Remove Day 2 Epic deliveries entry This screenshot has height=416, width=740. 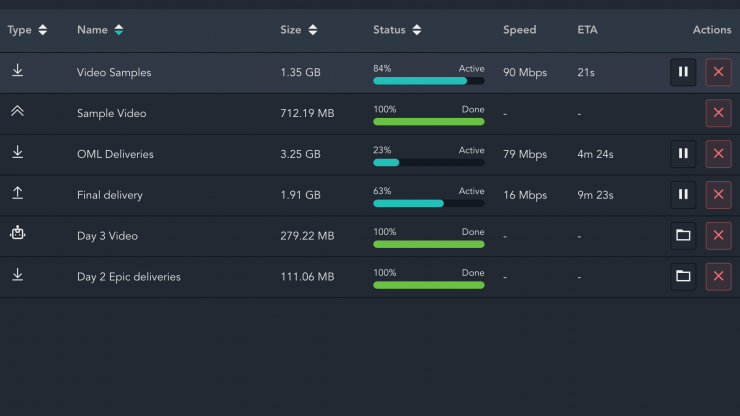pos(718,276)
